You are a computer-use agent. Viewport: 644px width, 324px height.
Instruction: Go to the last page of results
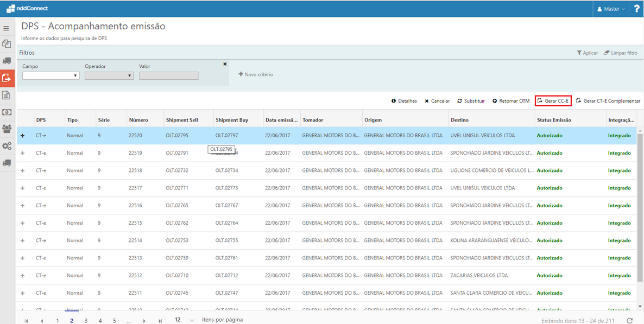point(160,321)
